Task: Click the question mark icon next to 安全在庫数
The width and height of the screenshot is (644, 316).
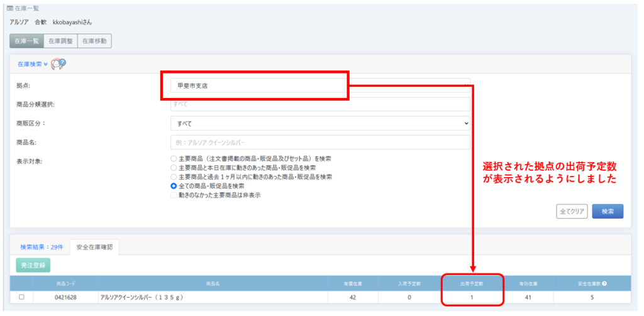Action: [x=604, y=283]
